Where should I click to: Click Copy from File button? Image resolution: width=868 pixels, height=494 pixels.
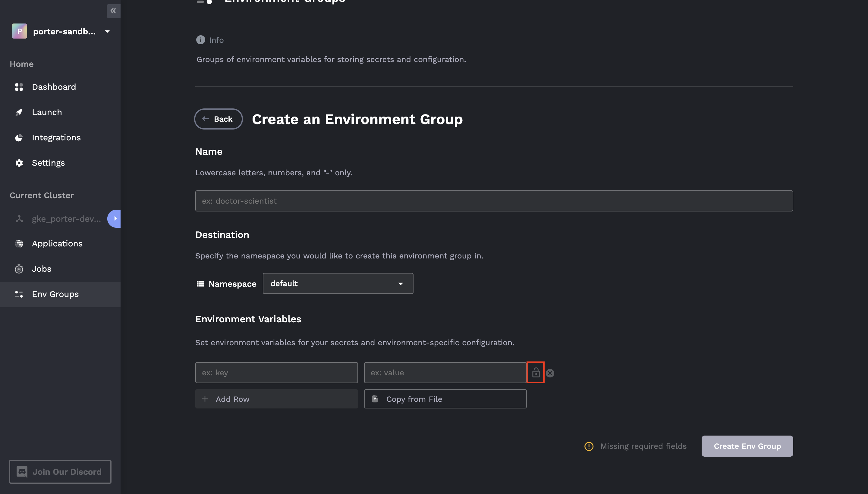coord(445,399)
